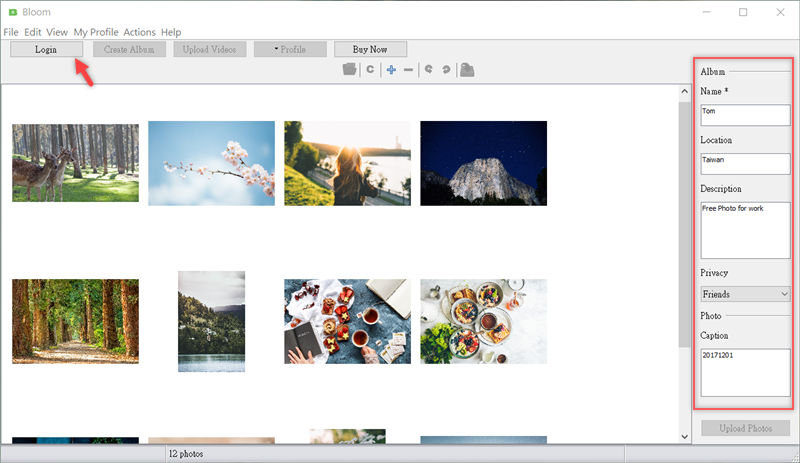Screen dimensions: 800x463
Task: Click the album Name field containing Tom
Action: tap(745, 114)
